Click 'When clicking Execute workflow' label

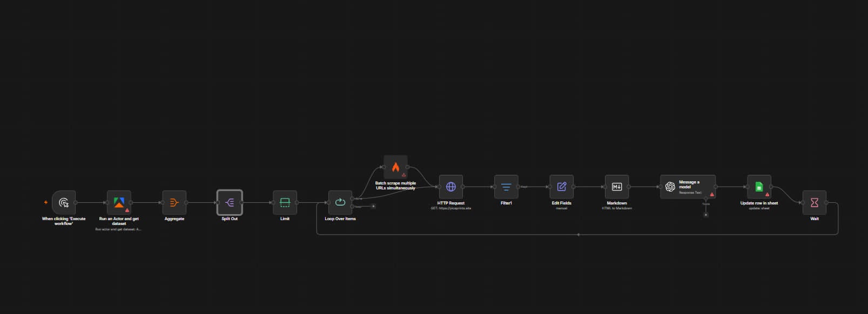64,221
